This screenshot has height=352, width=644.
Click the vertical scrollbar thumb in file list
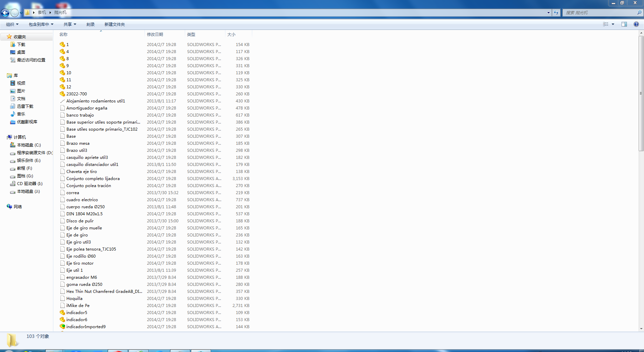tap(641, 93)
